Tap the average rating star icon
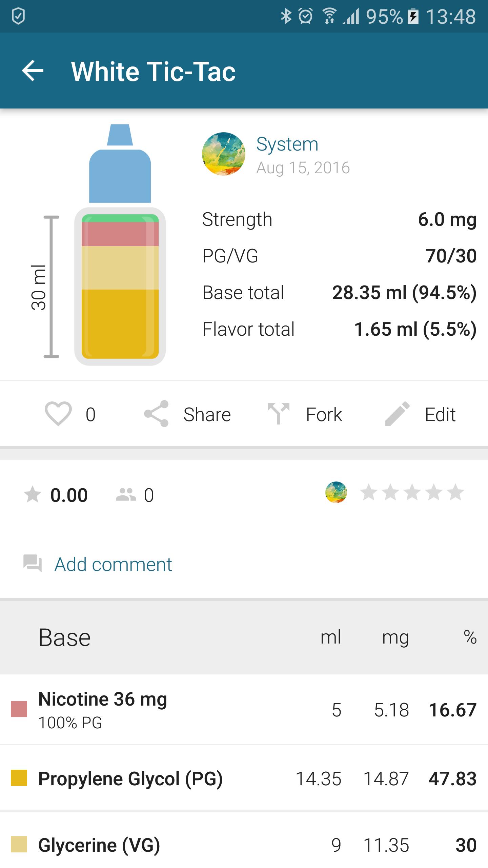The width and height of the screenshot is (488, 868). pyautogui.click(x=33, y=495)
